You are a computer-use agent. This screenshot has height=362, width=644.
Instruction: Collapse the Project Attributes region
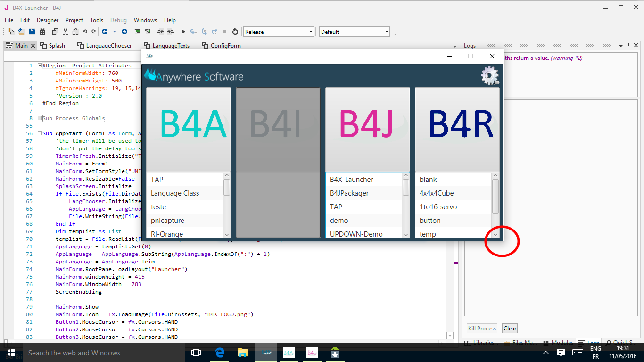coord(40,66)
